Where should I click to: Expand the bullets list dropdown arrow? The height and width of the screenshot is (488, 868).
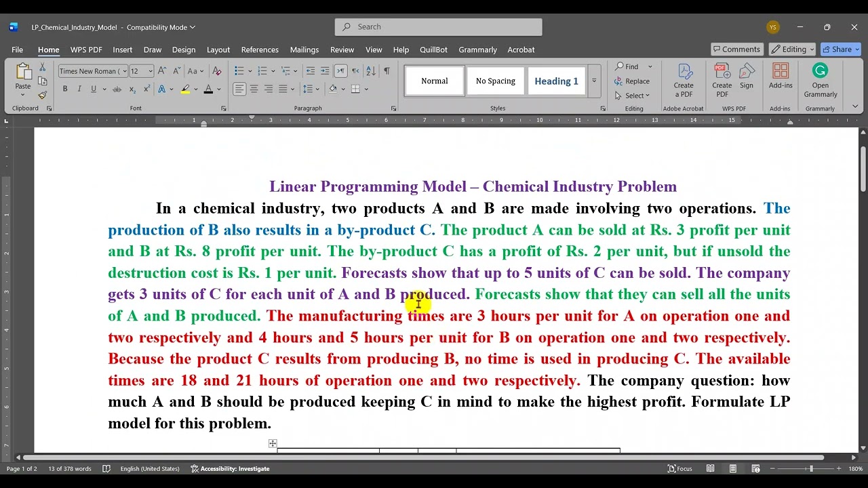tap(250, 71)
